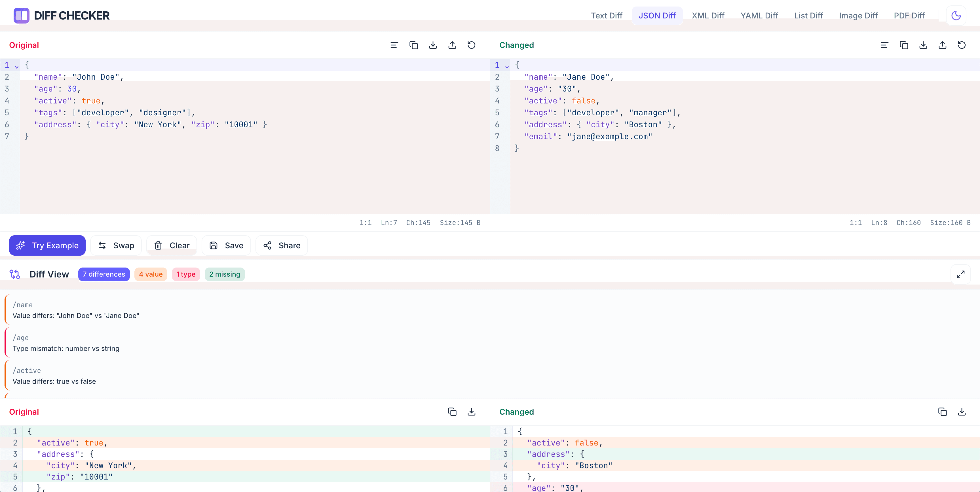Click the Try Example button
980x492 pixels.
click(x=47, y=245)
